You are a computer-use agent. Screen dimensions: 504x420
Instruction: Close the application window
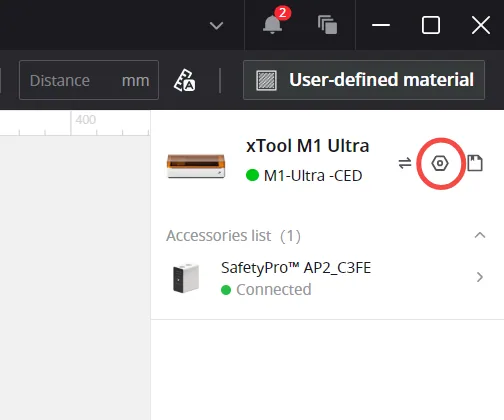(481, 25)
